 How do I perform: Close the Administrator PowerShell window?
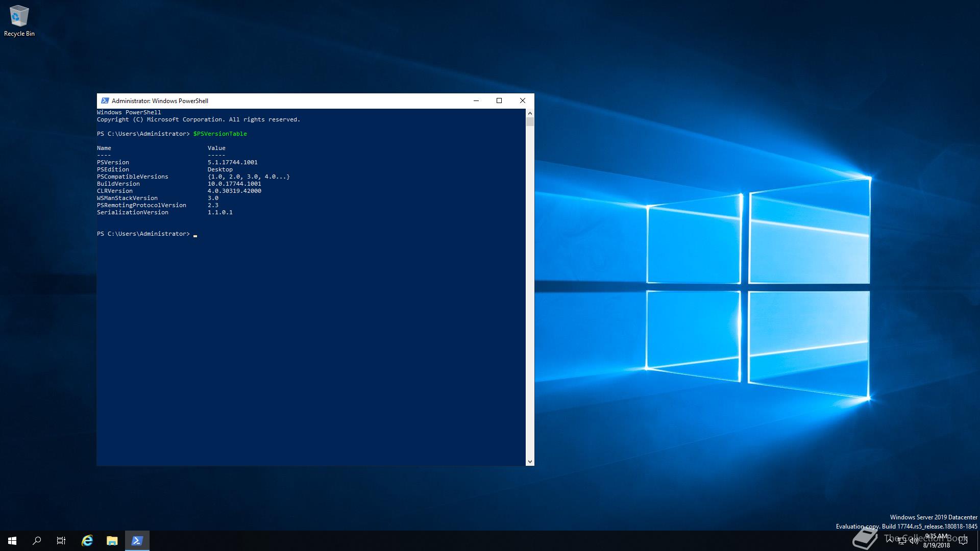523,101
